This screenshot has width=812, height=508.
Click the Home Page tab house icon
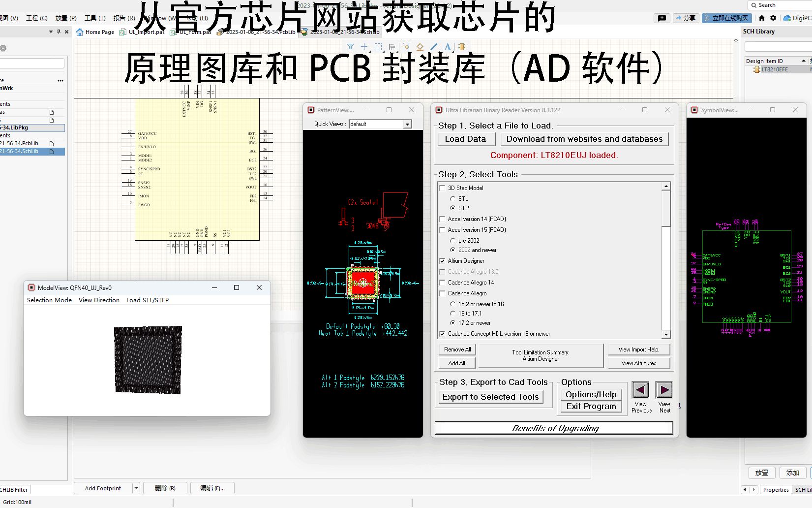[x=80, y=32]
